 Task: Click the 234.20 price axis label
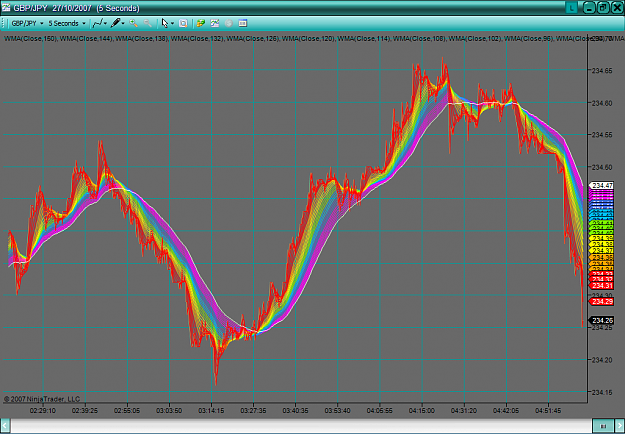[601, 360]
